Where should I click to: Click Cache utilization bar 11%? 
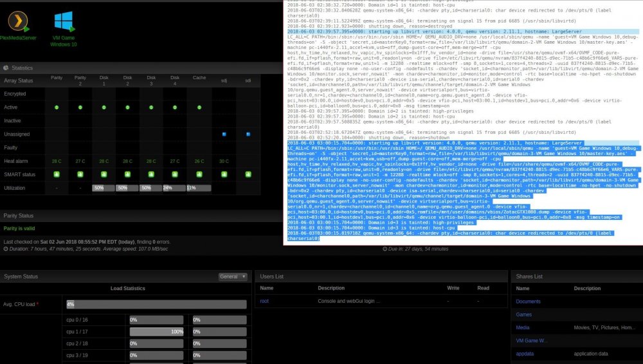point(199,188)
